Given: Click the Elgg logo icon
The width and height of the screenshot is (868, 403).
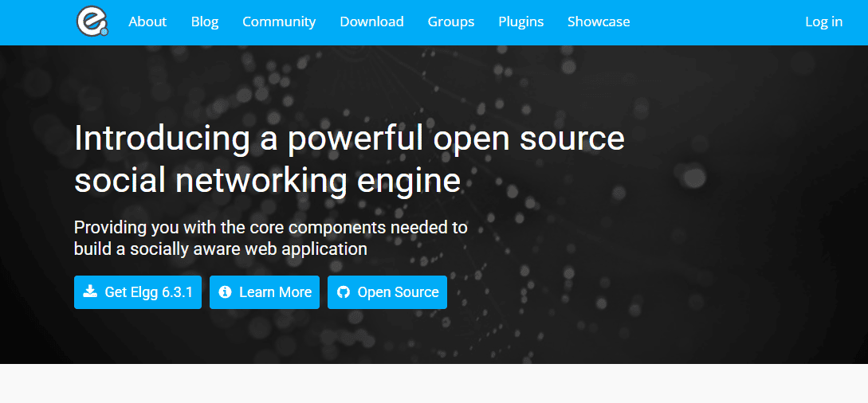Looking at the screenshot, I should (x=92, y=22).
